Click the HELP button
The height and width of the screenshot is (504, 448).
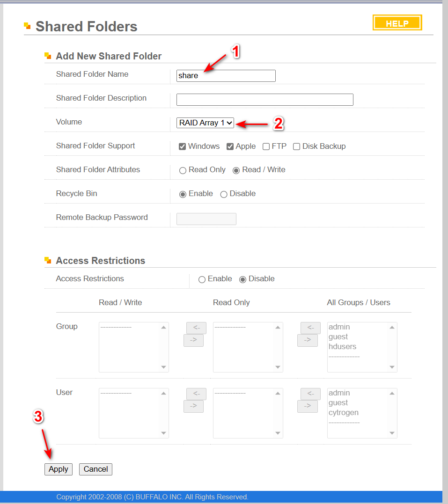[397, 22]
